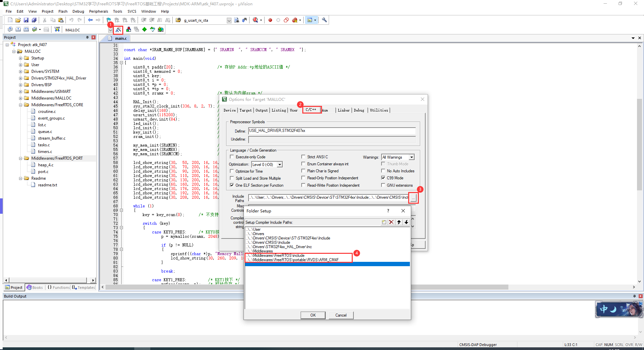Uncheck the C99 Mode option
This screenshot has width=644, height=350.
click(x=383, y=178)
